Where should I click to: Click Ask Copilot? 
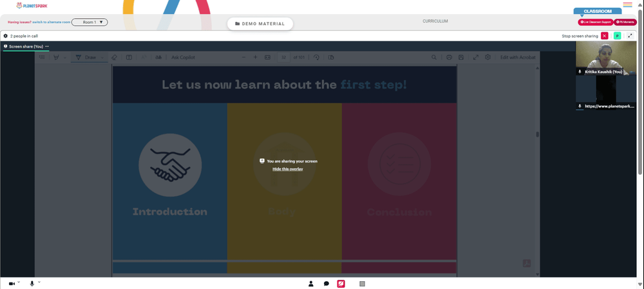coord(183,57)
